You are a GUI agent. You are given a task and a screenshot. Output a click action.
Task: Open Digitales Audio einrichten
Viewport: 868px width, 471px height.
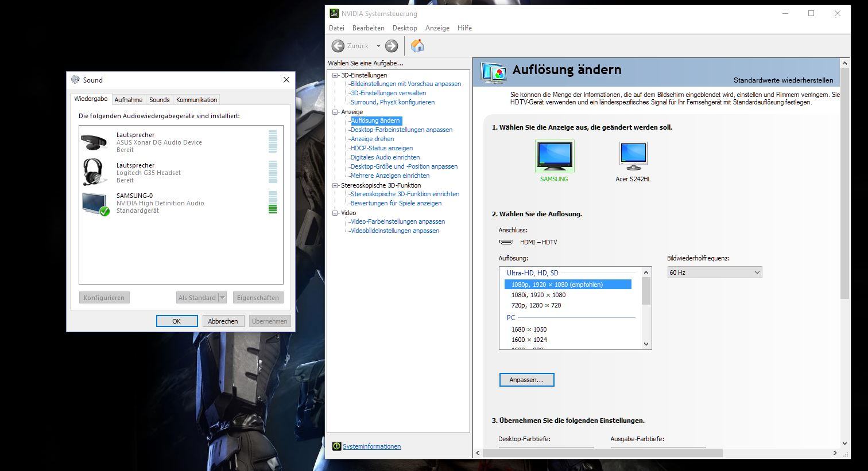click(x=385, y=157)
